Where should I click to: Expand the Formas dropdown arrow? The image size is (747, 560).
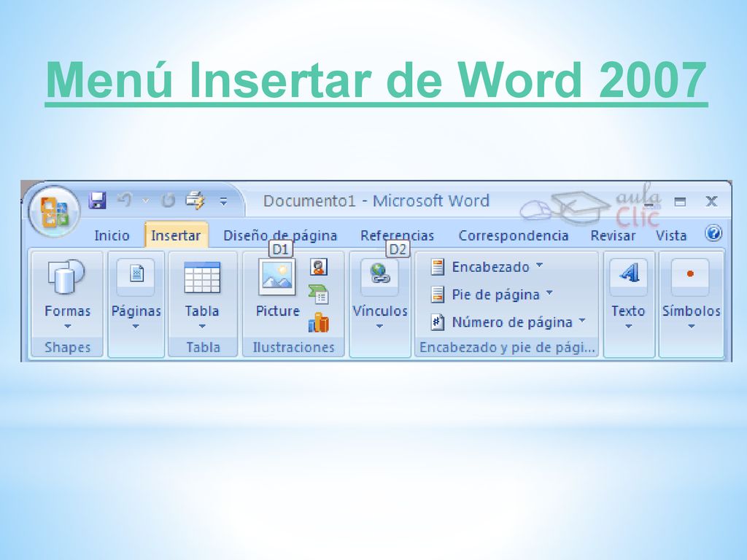point(67,327)
